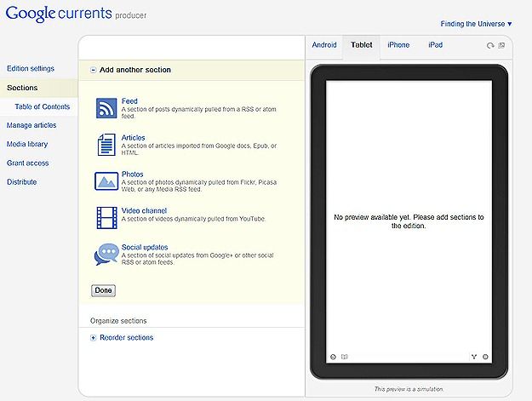Click the Video description mentioning YouTube
Viewport: 532px width, 401px height.
[193, 219]
